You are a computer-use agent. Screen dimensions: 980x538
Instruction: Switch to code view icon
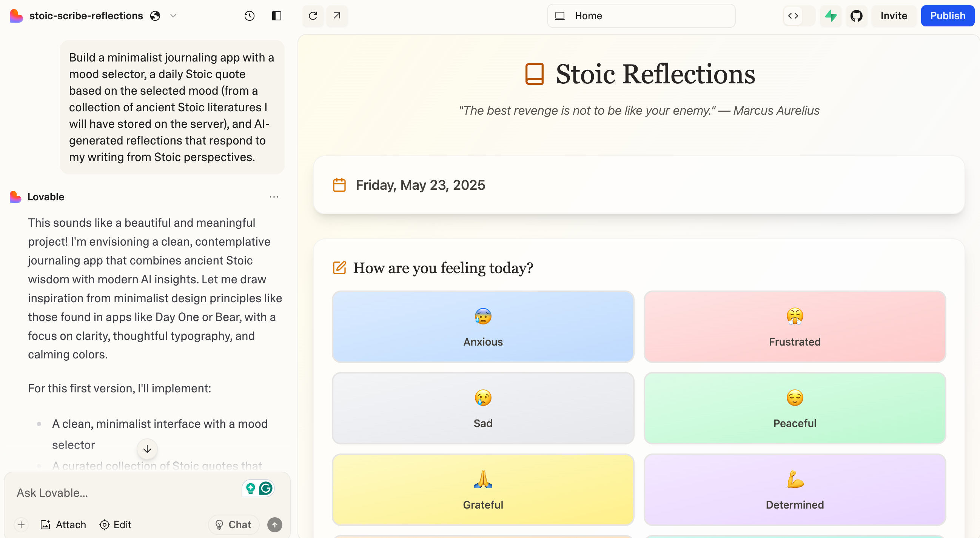click(793, 15)
